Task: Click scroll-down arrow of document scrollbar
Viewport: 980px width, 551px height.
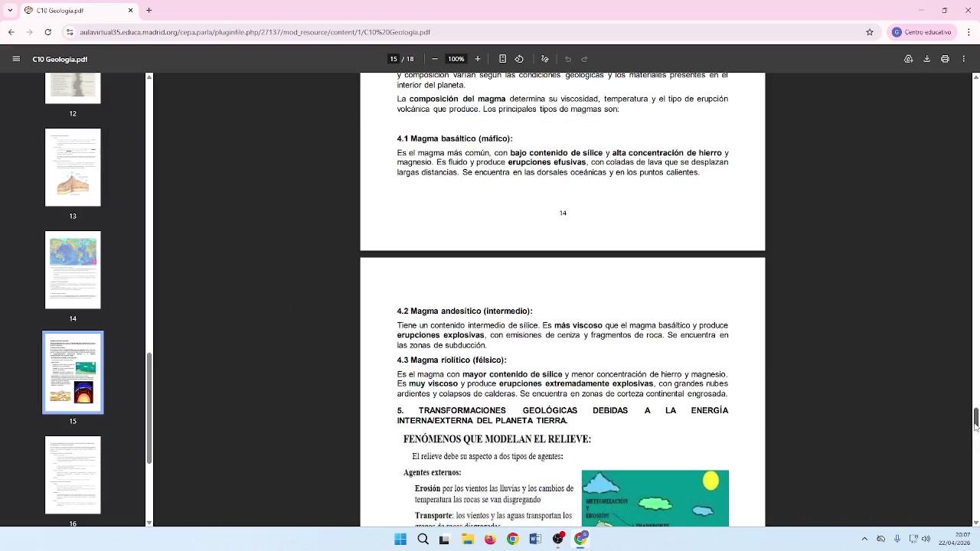Action: point(975,523)
